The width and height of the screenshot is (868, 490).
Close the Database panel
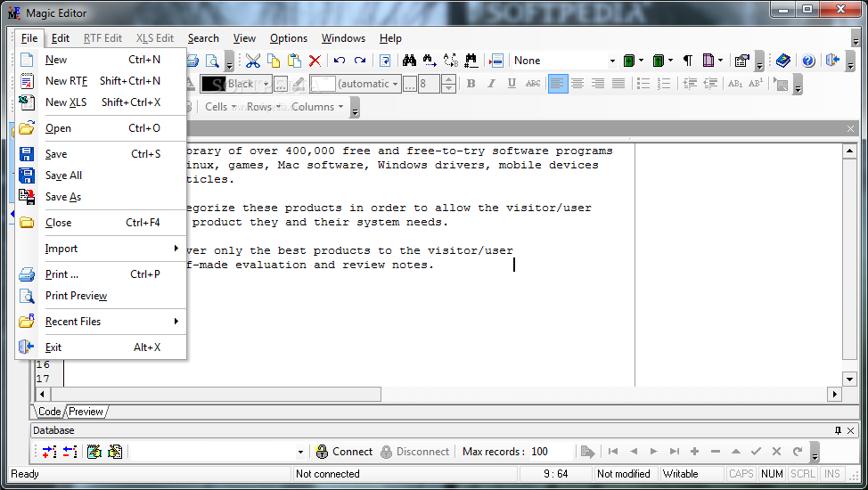coord(851,430)
